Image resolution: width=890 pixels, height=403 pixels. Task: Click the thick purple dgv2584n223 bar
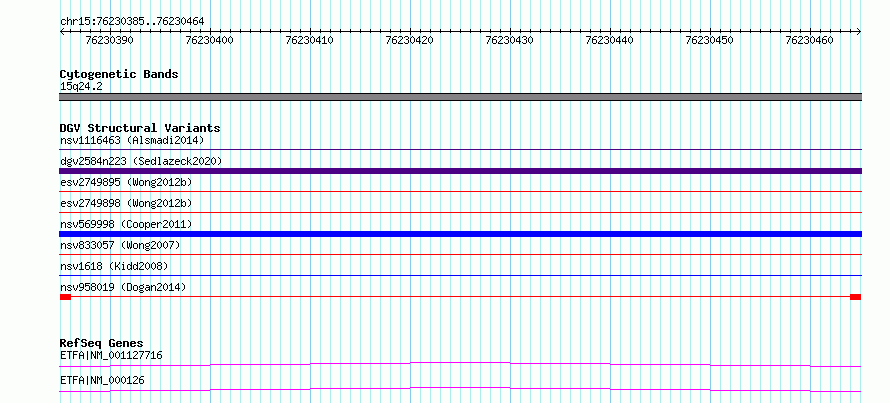460,171
